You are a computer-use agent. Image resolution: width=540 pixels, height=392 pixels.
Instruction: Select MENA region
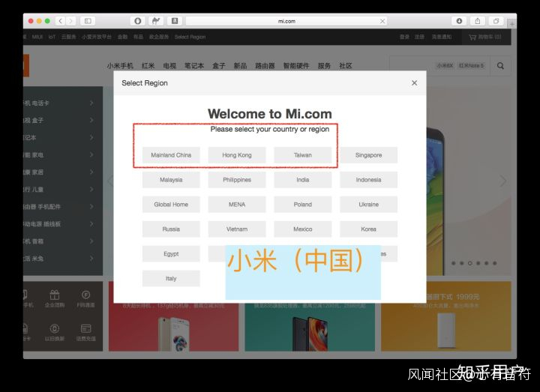click(237, 205)
